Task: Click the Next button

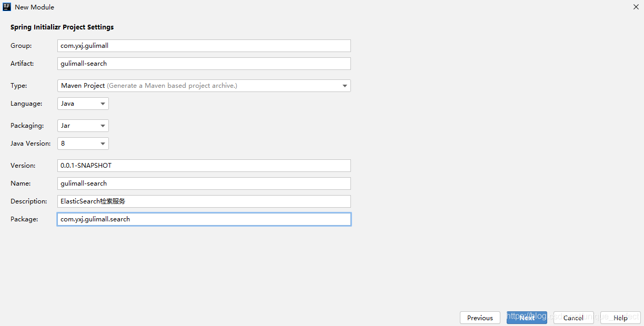Action: pos(527,318)
